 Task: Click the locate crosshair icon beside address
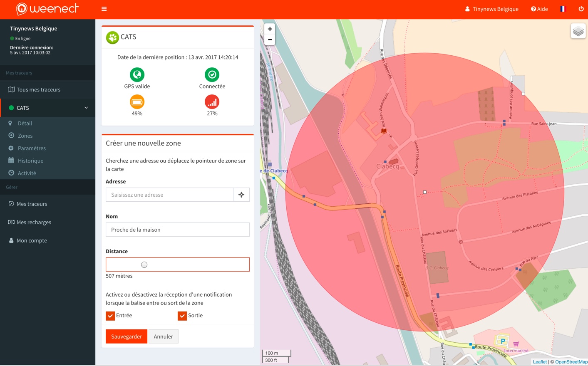click(x=241, y=195)
